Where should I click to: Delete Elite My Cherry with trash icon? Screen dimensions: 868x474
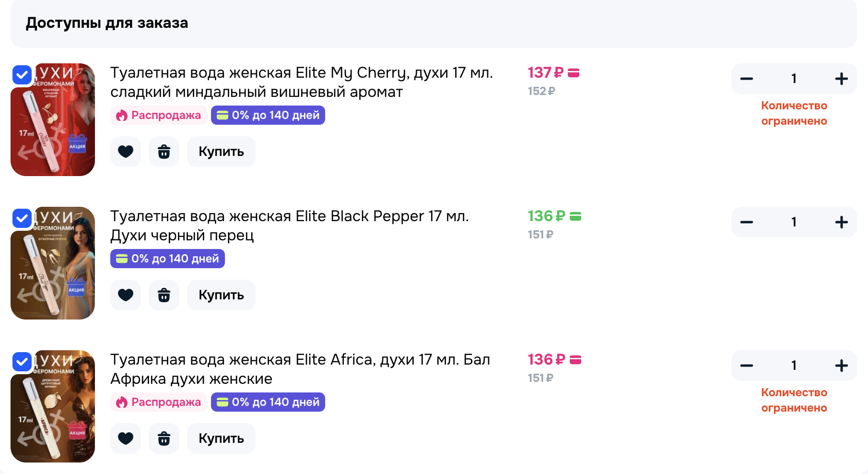click(164, 152)
